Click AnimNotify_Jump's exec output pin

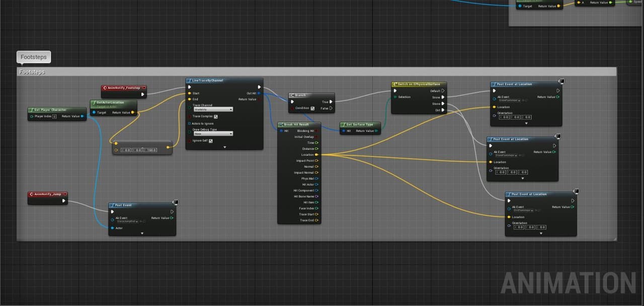(63, 201)
